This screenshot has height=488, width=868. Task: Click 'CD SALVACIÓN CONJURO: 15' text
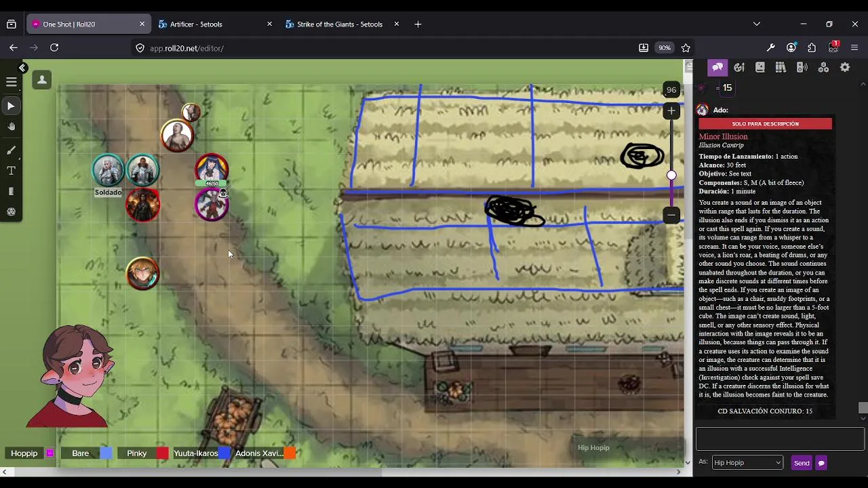(765, 411)
